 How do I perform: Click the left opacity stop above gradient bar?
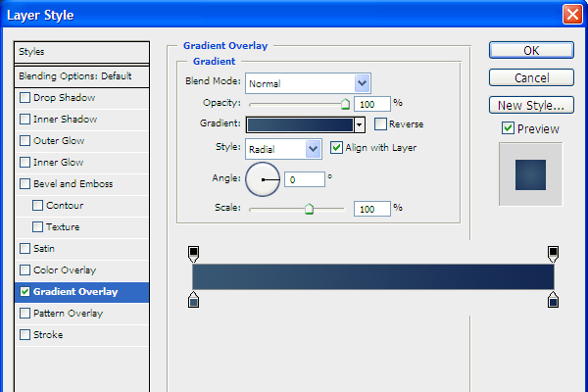[x=193, y=254]
